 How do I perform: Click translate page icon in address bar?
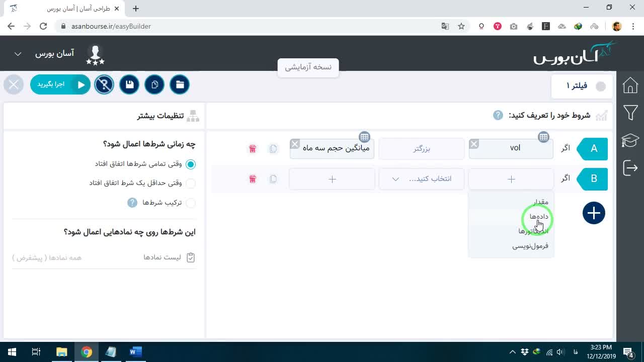pos(445,26)
